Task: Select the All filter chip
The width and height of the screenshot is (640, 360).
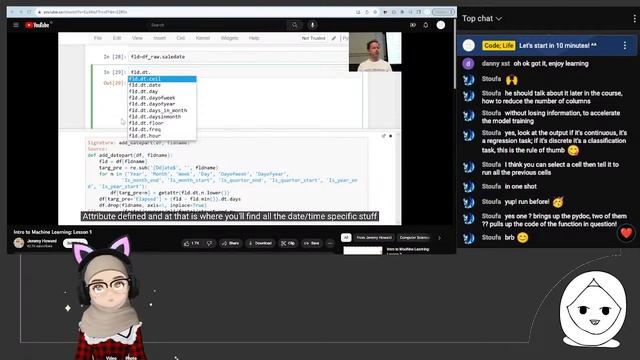Action: tap(346, 237)
